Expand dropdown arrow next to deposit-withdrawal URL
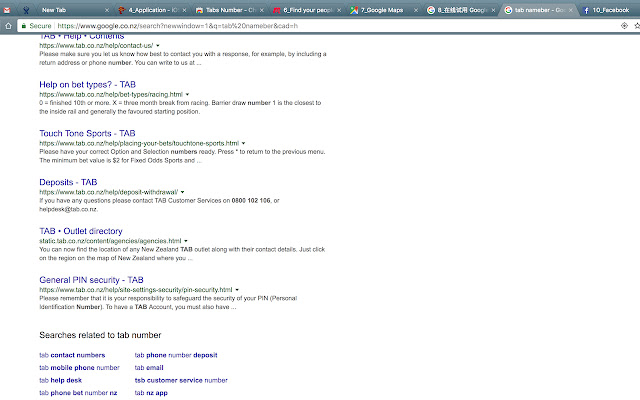Viewport: 640px width, 400px height. (x=183, y=192)
